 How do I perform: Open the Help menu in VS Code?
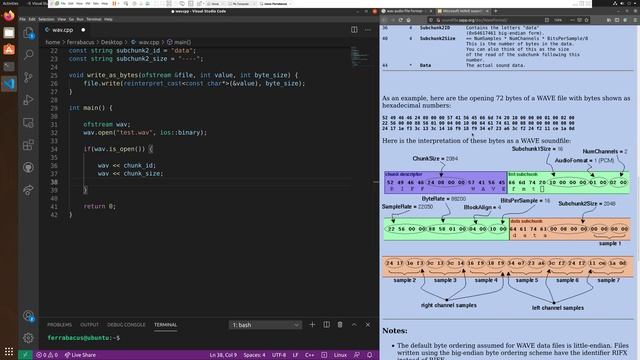click(108, 19)
